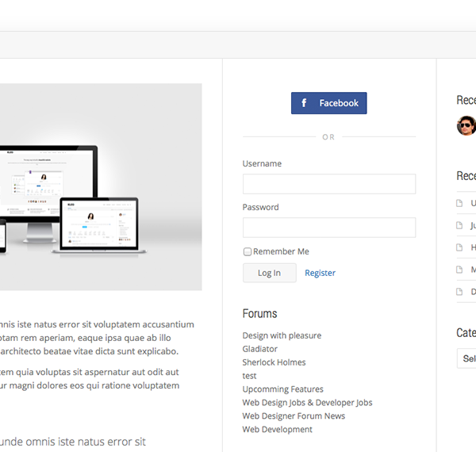Follow the Register link
The height and width of the screenshot is (452, 476).
pos(320,273)
